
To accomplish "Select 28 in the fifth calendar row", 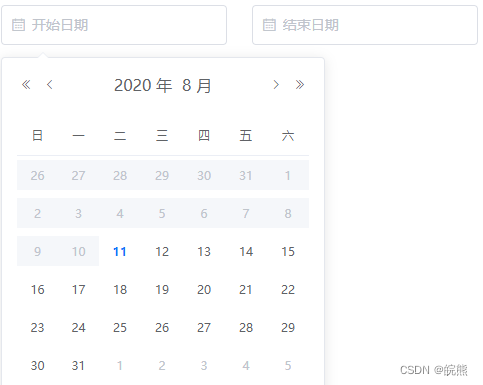I will [x=246, y=327].
